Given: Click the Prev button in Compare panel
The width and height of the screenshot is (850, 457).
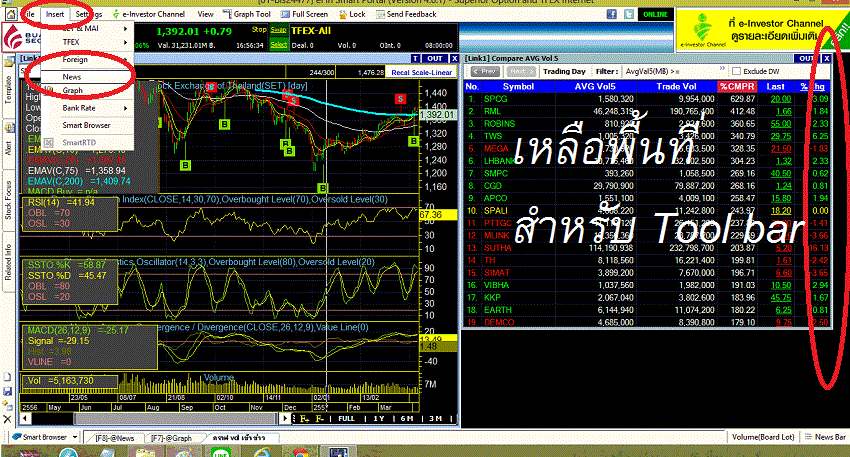Looking at the screenshot, I should tap(485, 72).
